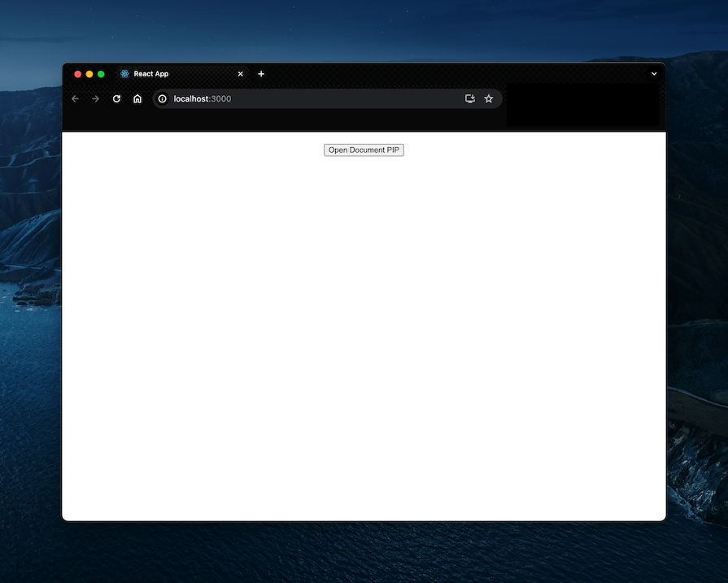Select the React App tab
Screen dimensions: 728x583
(150, 73)
